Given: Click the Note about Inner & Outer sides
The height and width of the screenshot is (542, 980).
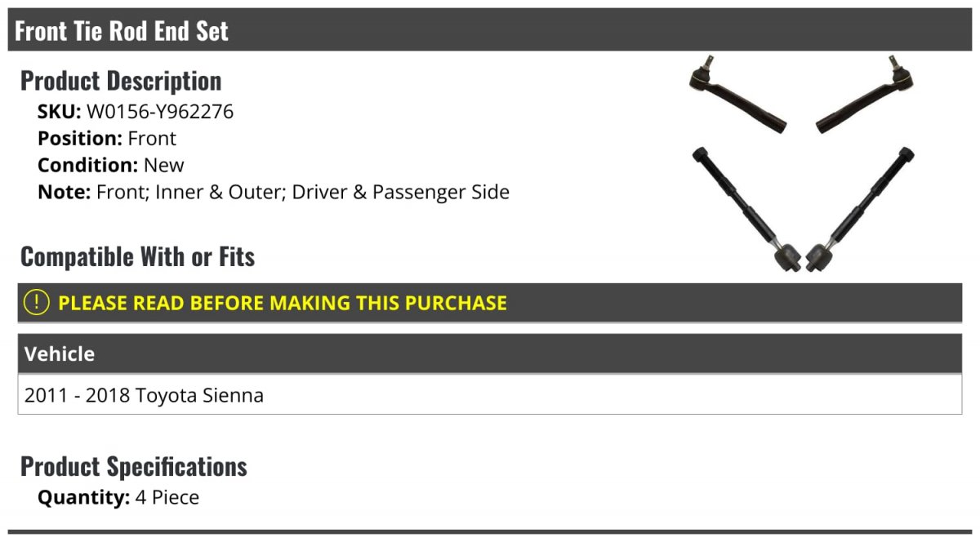Looking at the screenshot, I should (x=274, y=192).
